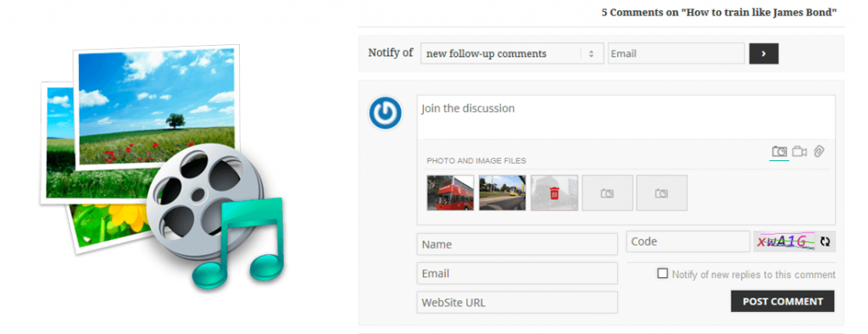Enable notify of new replies checkbox
868x334 pixels.
[662, 273]
